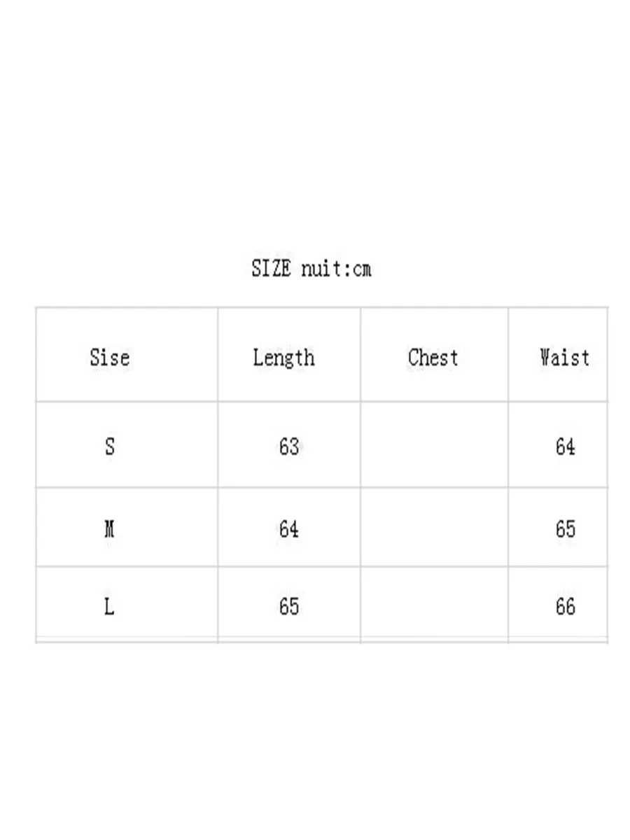Screen dimensions: 630x840
Task: Click the Length value 64 for size M
Action: (x=288, y=528)
